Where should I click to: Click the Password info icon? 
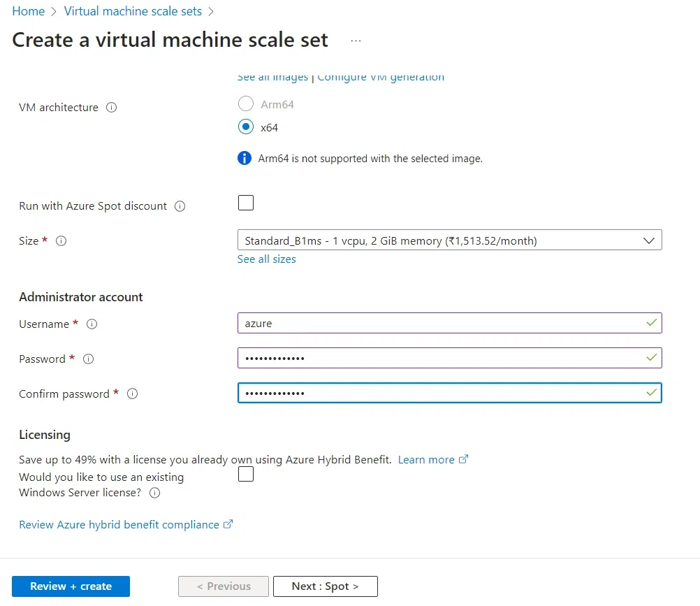click(88, 359)
